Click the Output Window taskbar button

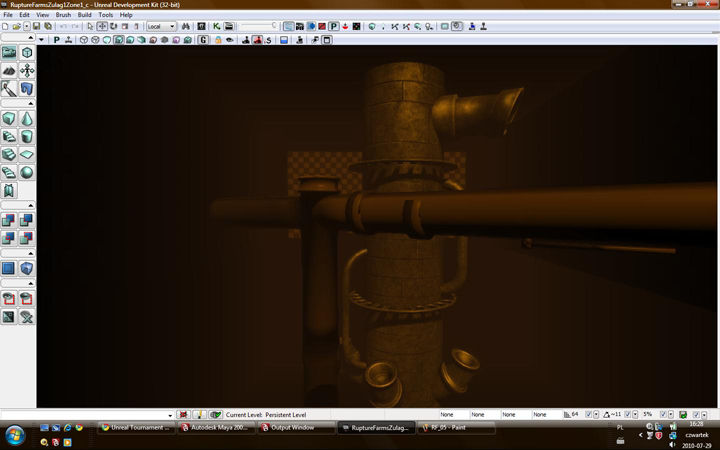pos(294,427)
